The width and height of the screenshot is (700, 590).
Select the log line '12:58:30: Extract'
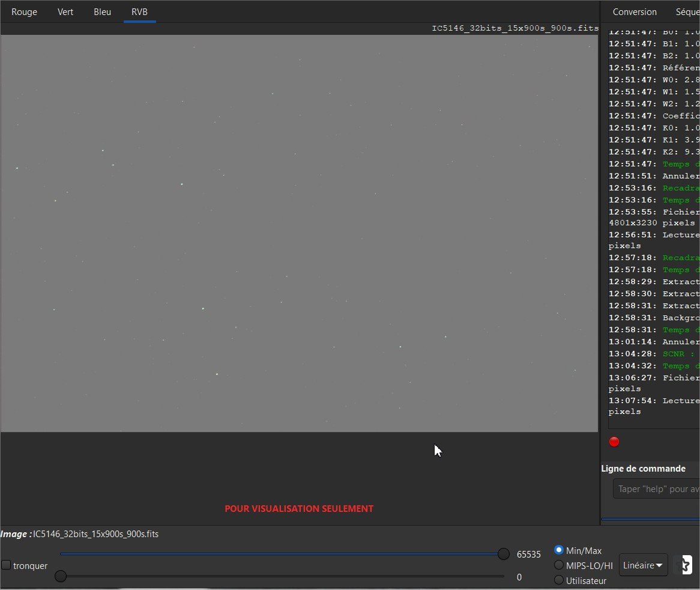pyautogui.click(x=654, y=293)
